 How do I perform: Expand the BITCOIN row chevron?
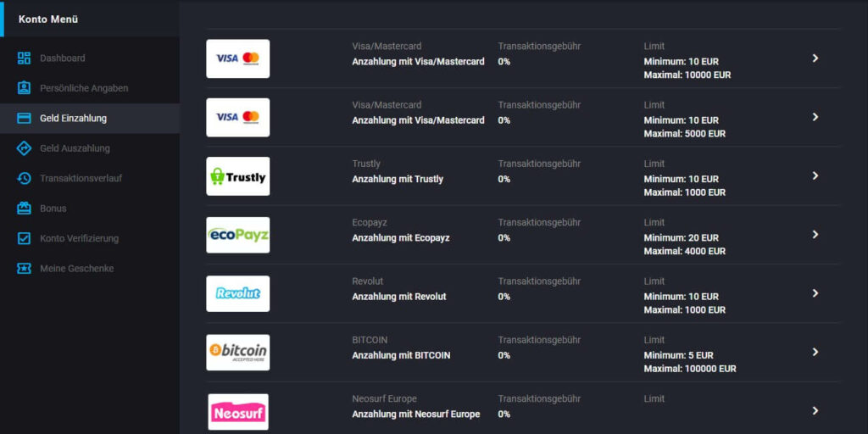(x=815, y=352)
